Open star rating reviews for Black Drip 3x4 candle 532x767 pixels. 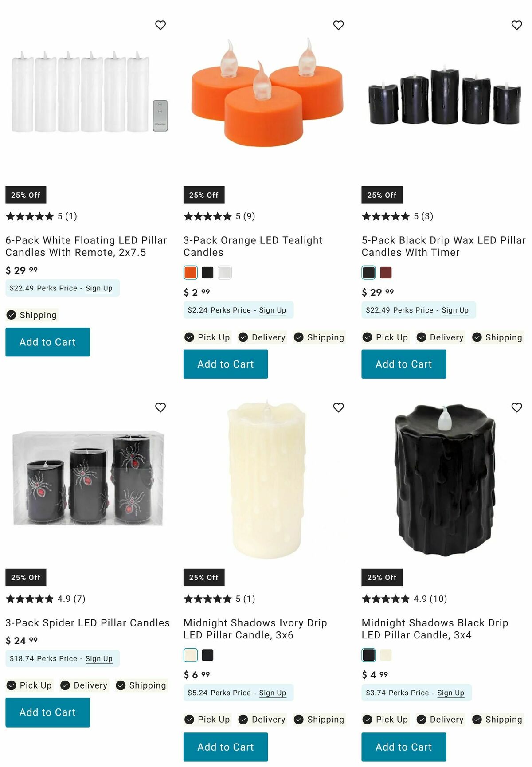[x=404, y=599]
